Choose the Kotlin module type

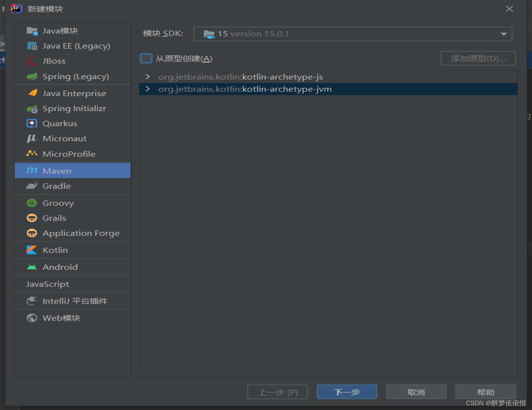73,250
